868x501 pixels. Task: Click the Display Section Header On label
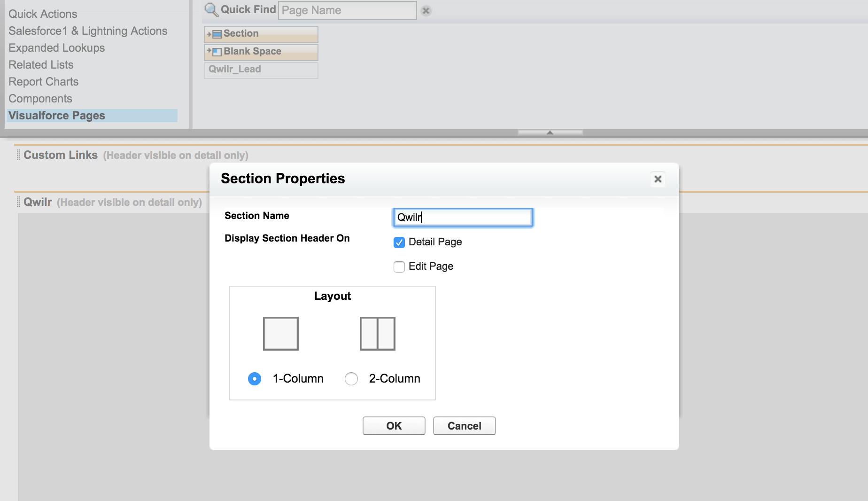pos(287,238)
